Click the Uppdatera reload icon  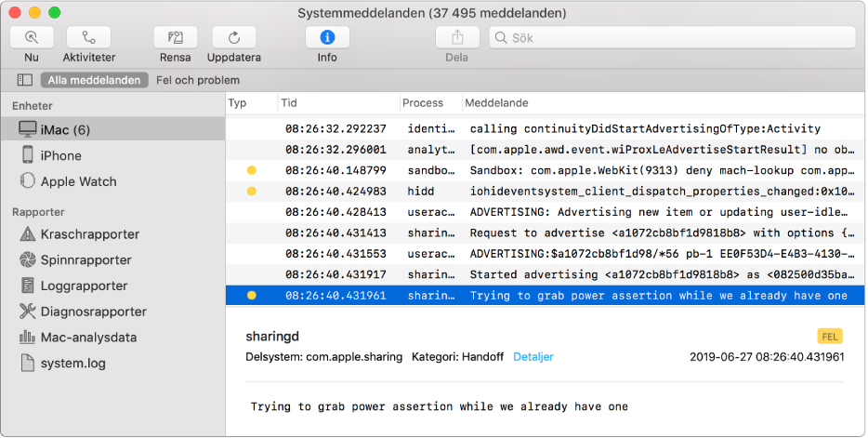click(234, 37)
